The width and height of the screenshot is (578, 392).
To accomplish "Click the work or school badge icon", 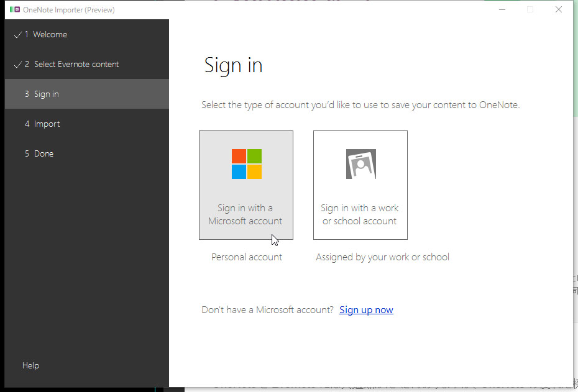I will point(361,164).
